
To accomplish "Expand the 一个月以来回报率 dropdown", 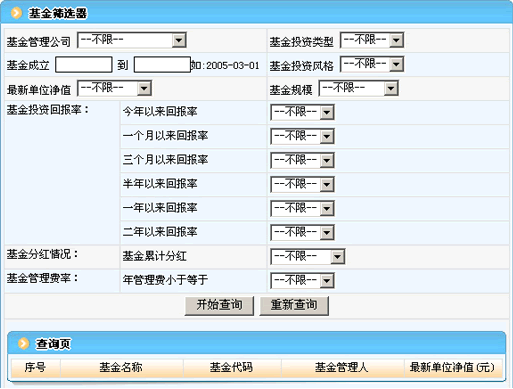I will pos(302,136).
